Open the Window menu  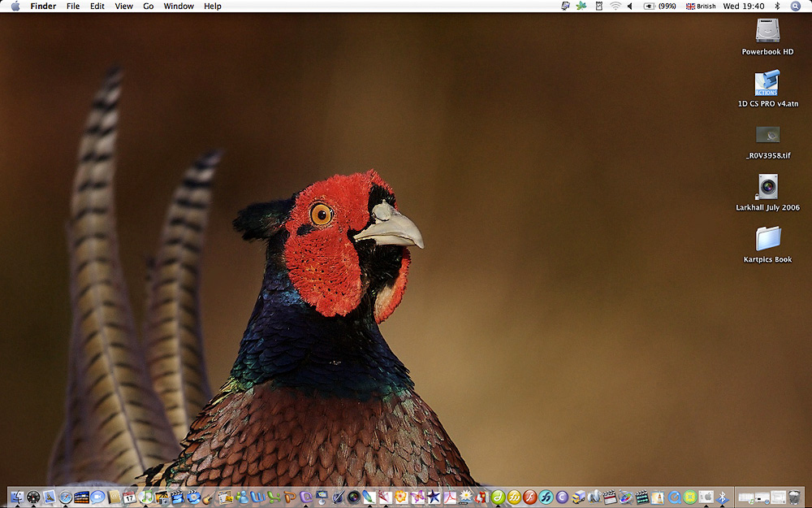point(179,7)
